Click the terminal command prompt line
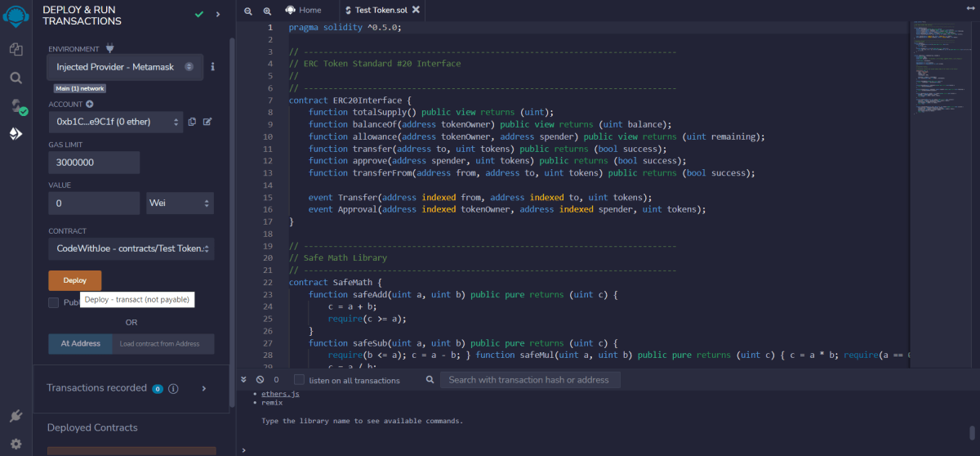 coord(604,449)
